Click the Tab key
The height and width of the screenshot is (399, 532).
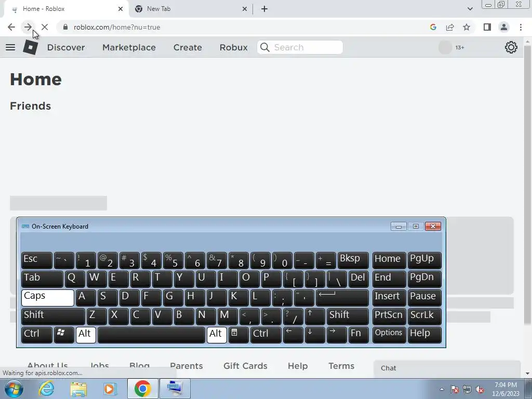coord(42,279)
